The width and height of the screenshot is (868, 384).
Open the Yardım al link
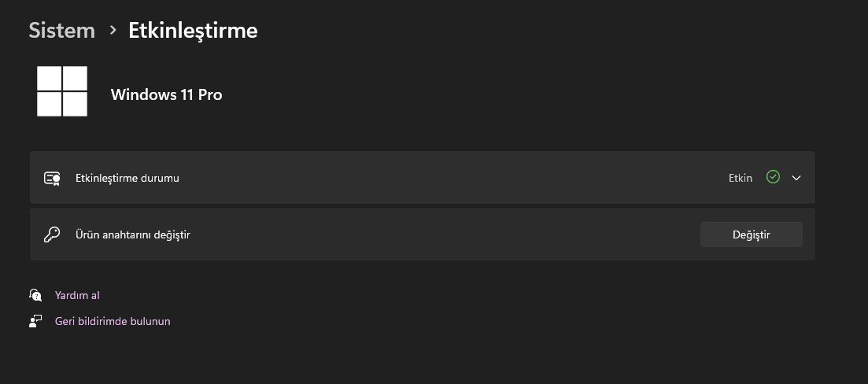[77, 295]
